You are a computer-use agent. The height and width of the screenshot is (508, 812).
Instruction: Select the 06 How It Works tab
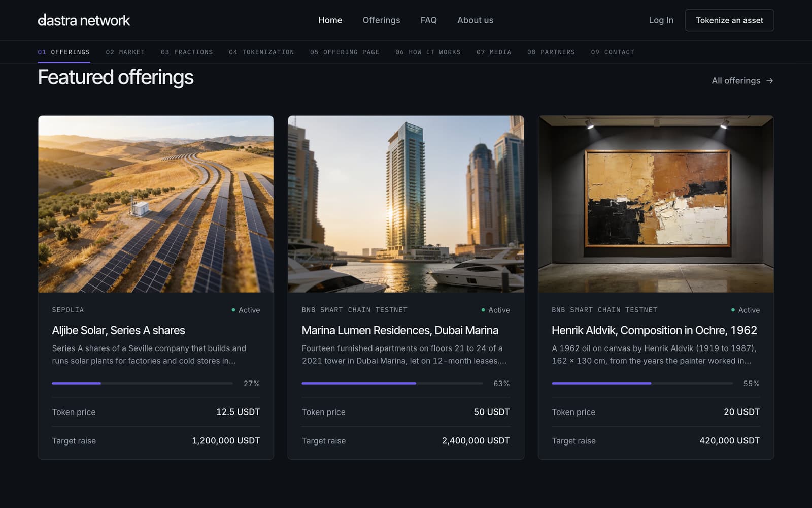[428, 52]
